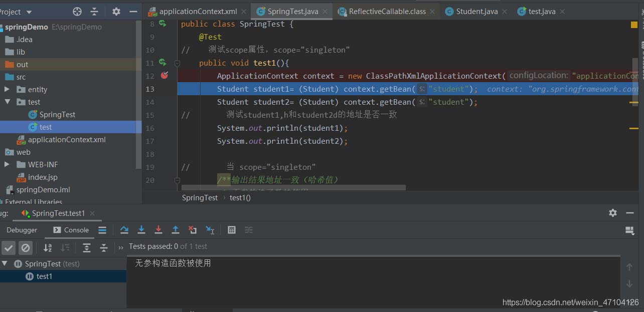This screenshot has height=312, width=644.
Task: Toggle the breakpoint on line 12
Action: (x=164, y=76)
